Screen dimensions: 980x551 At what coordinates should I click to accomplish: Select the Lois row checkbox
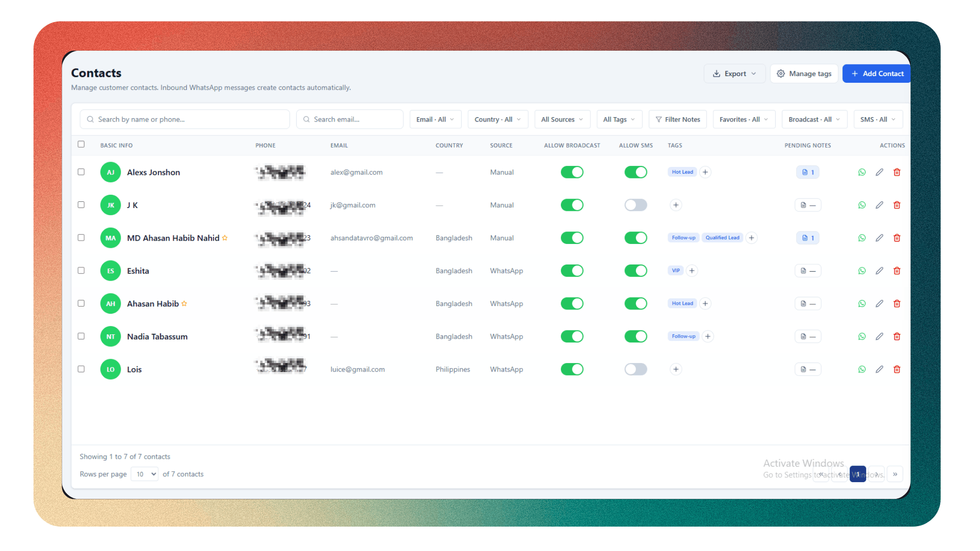tap(81, 369)
